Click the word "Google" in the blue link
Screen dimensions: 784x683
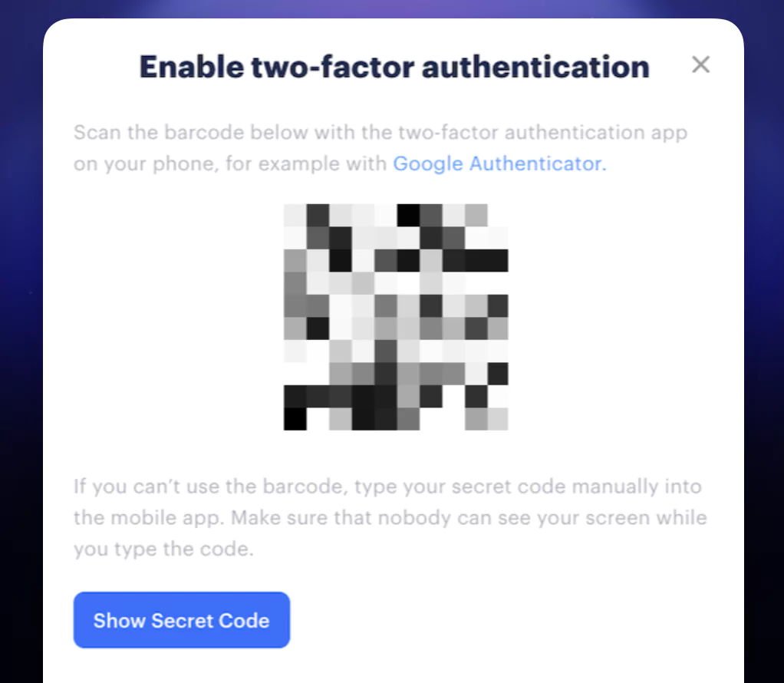[x=428, y=163]
